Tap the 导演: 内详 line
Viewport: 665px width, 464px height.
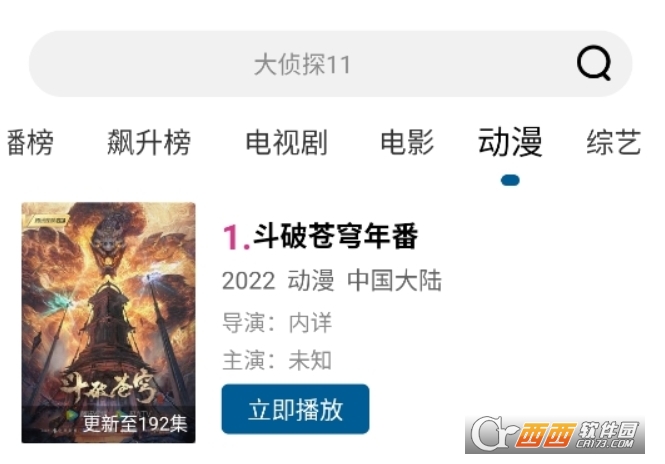click(x=277, y=323)
